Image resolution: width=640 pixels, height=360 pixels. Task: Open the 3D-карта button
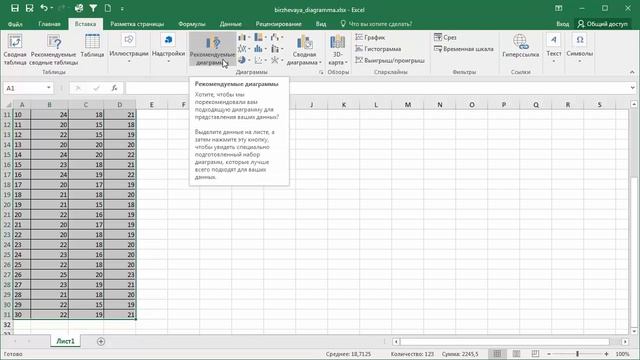(x=338, y=49)
